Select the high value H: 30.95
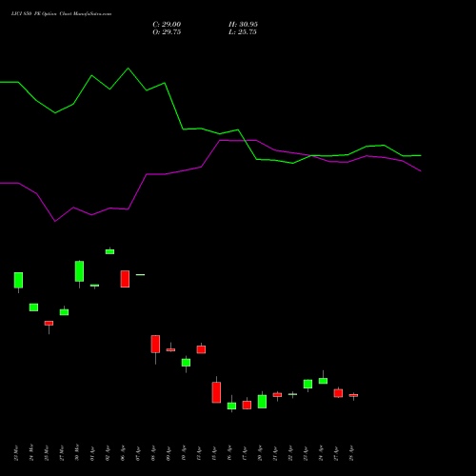The width and height of the screenshot is (476, 476). click(243, 25)
